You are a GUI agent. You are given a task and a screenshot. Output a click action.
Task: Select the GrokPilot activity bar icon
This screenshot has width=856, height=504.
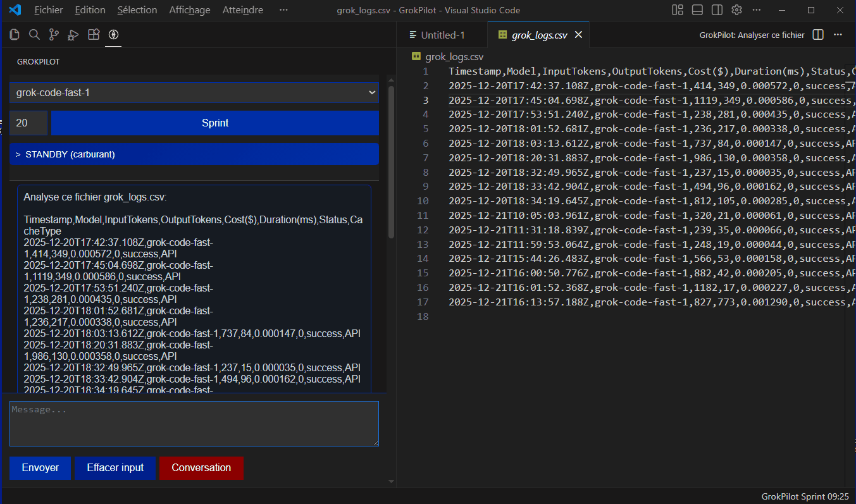113,35
